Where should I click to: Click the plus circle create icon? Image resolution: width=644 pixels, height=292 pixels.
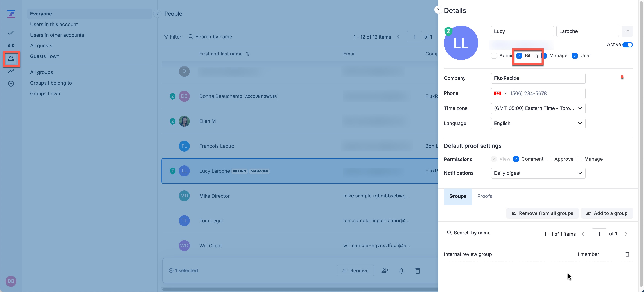tap(11, 84)
